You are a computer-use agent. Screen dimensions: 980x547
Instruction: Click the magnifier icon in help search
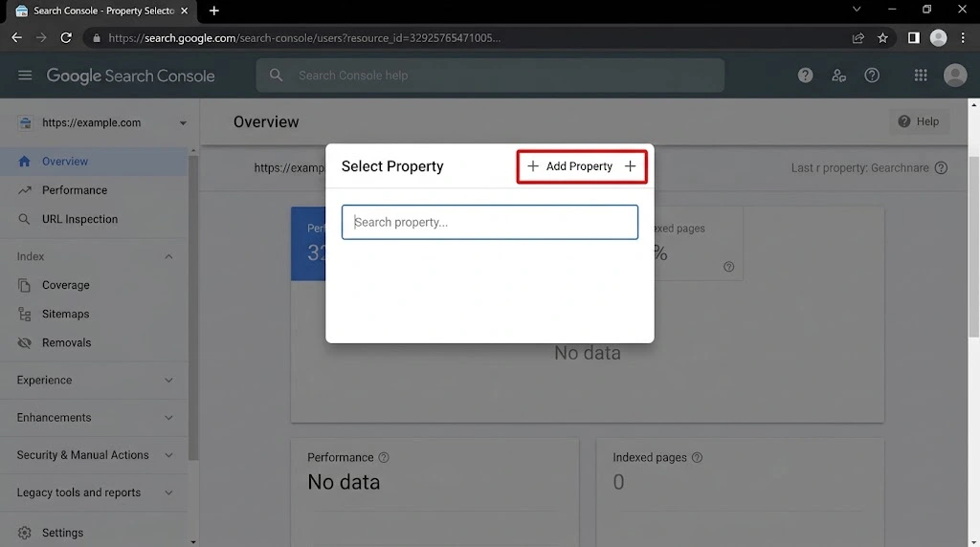pos(276,75)
